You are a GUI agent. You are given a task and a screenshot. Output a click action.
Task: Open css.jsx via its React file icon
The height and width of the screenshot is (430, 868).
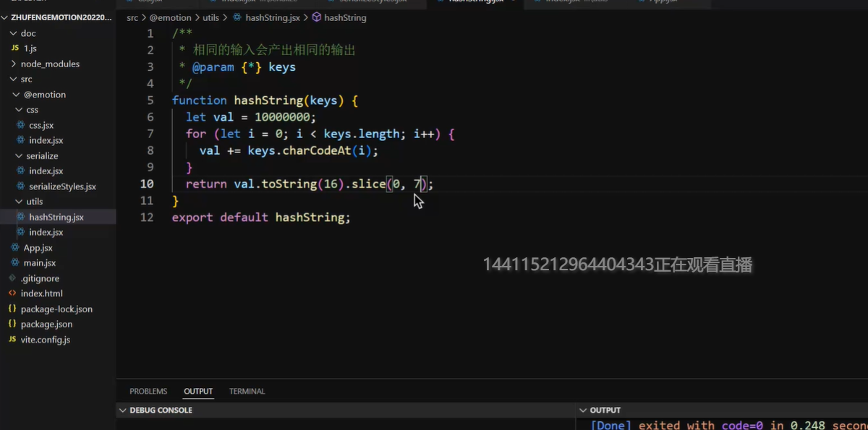click(x=21, y=125)
